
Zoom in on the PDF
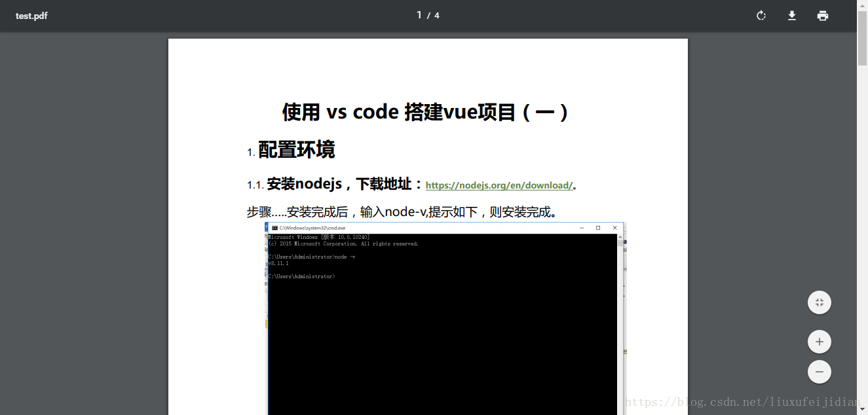[819, 342]
